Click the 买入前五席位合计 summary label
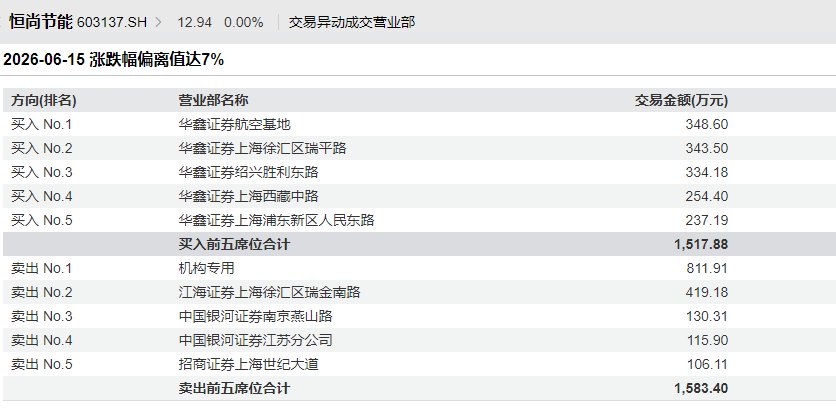The width and height of the screenshot is (836, 409). 234,244
